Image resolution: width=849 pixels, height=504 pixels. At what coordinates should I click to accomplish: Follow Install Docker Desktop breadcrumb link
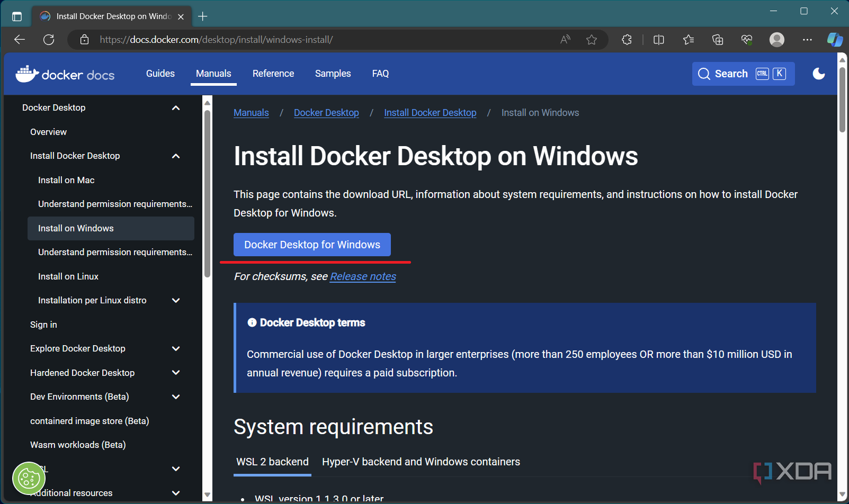430,113
